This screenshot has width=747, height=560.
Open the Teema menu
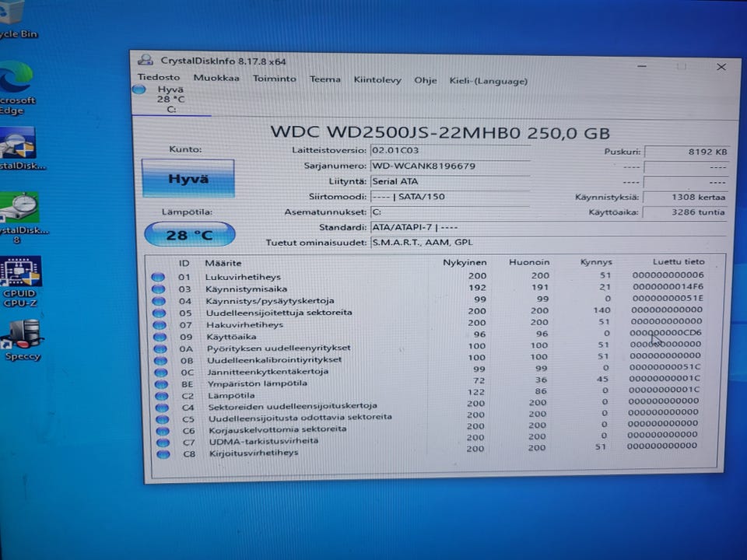pos(325,79)
